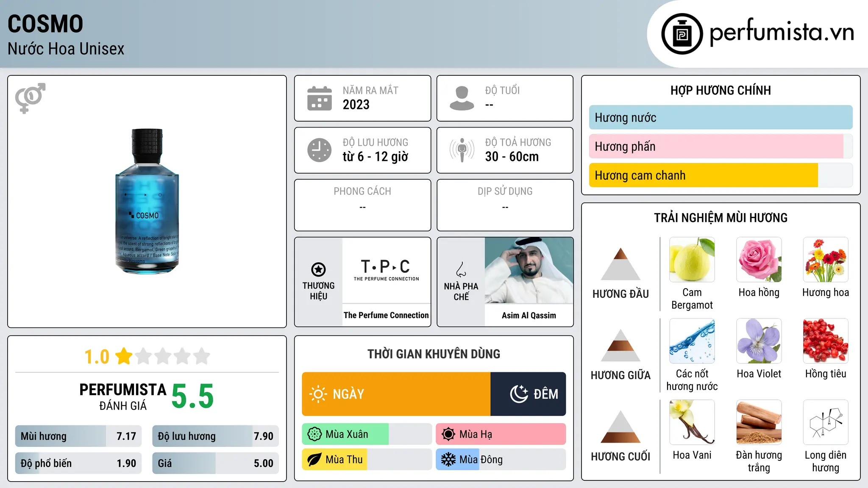Click the Phong cách style card
The height and width of the screenshot is (488, 868).
(x=362, y=205)
